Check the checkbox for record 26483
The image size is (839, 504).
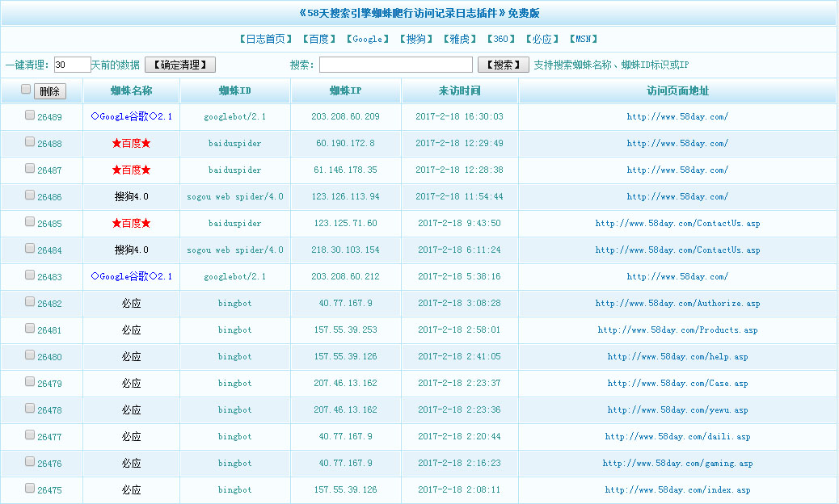(30, 275)
